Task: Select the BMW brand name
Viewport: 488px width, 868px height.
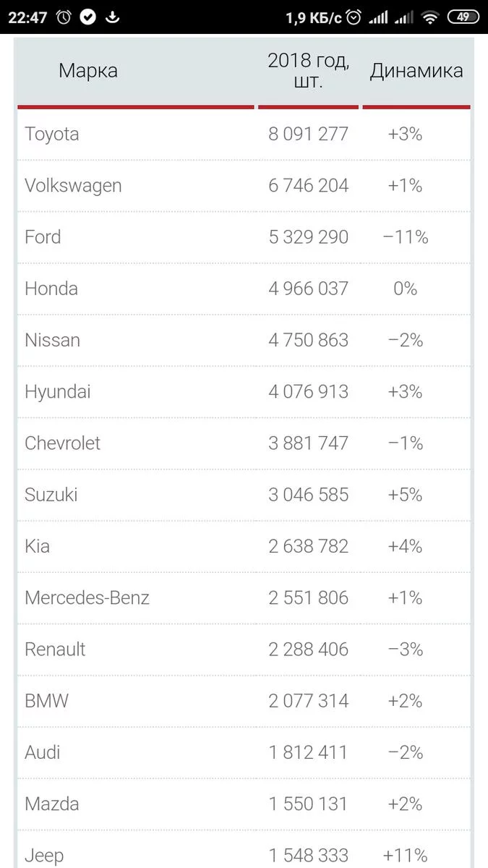Action: [x=46, y=701]
